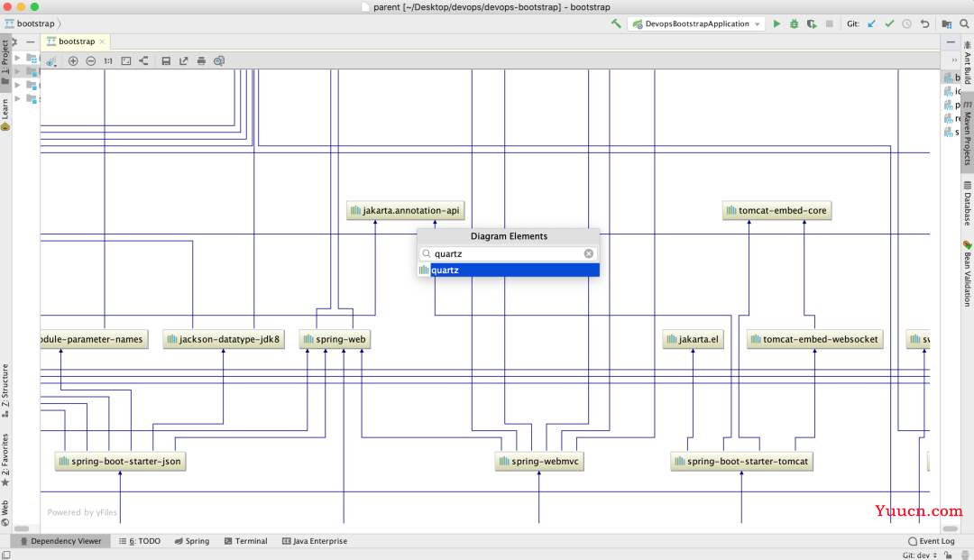Run DevopsBootstrapApplication with green play icon
Screen dimensions: 974x560
(776, 23)
